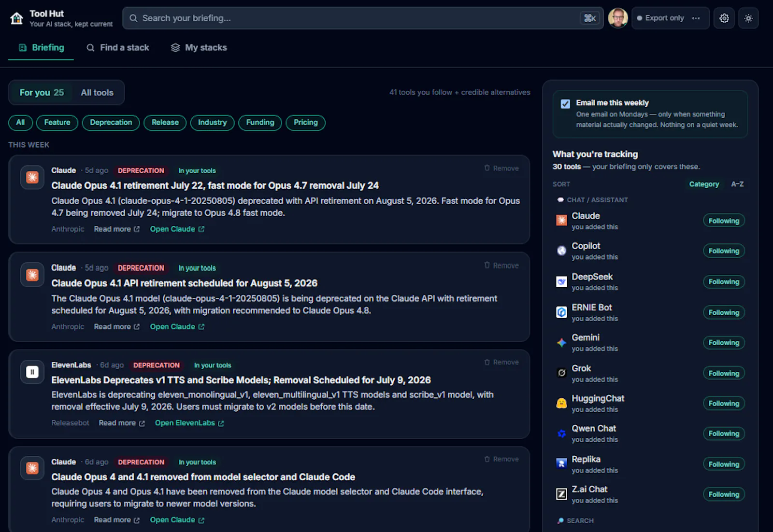Click the Claude icon on Opus 4.1 retirement July 22 card

pos(32,178)
